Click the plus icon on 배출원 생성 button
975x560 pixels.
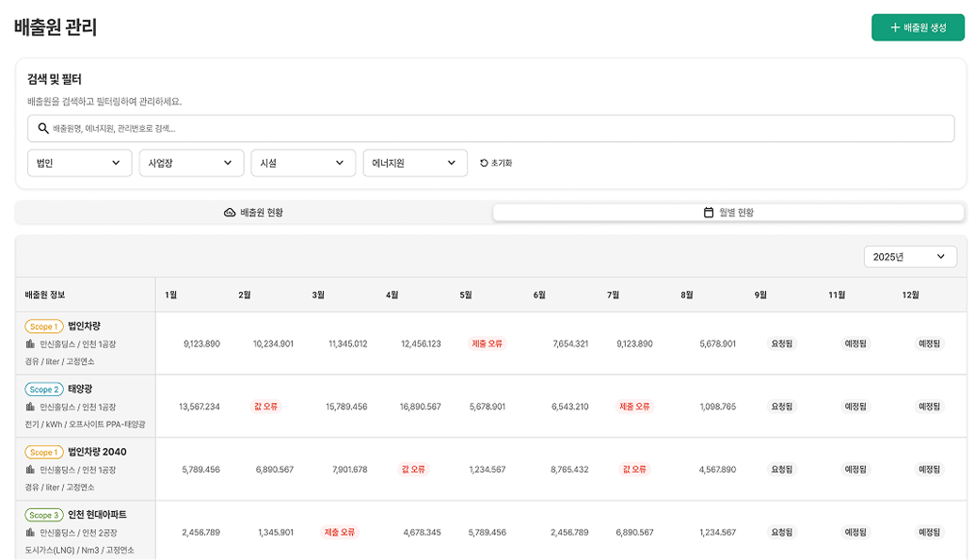coord(896,25)
